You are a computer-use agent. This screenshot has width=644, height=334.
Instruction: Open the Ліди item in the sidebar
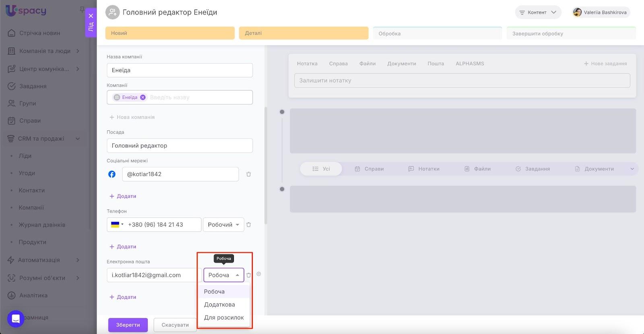(x=25, y=156)
